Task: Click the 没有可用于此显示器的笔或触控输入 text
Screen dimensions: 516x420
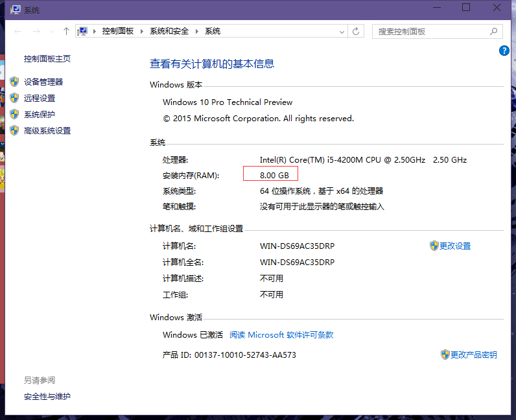Action: (322, 207)
